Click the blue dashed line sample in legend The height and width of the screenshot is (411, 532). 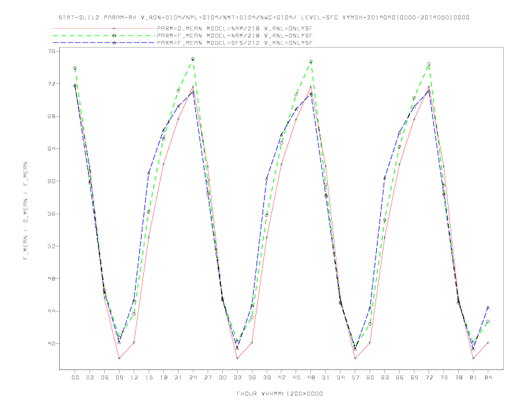pos(104,43)
